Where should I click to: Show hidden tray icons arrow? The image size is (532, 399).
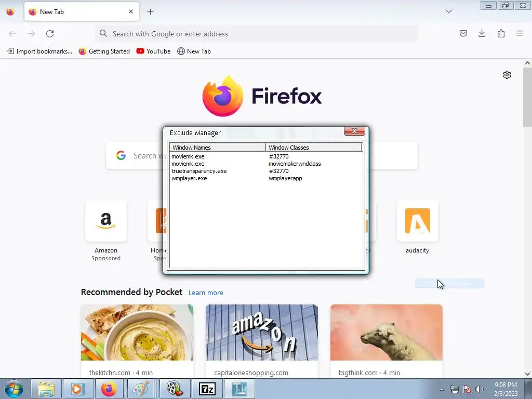click(x=442, y=389)
